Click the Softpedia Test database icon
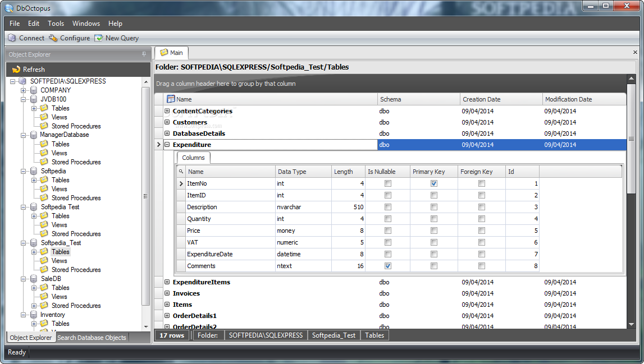 point(34,207)
